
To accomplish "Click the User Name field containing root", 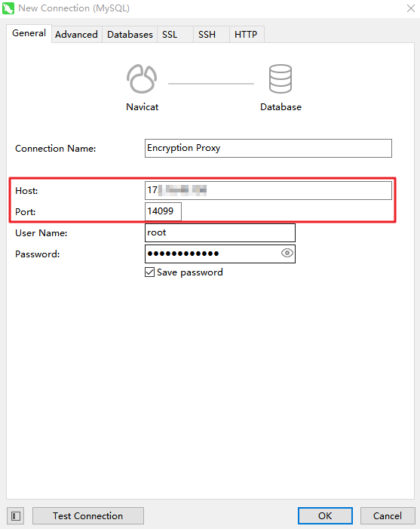I will click(220, 232).
